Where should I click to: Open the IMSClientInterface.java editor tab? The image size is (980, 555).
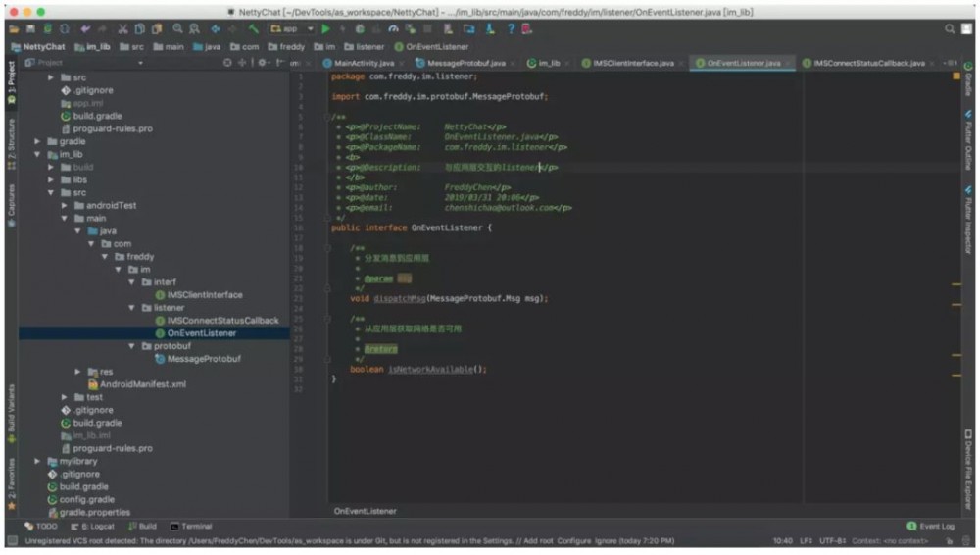[632, 63]
